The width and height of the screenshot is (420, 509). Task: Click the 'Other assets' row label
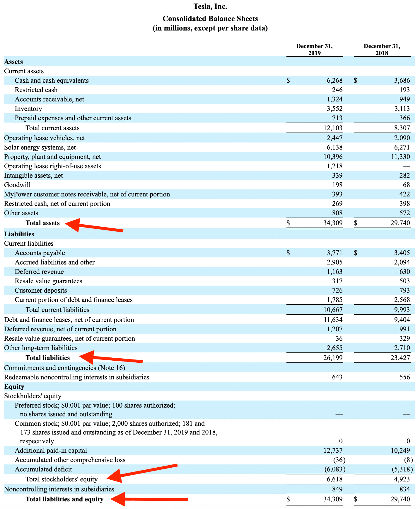[x=21, y=213]
